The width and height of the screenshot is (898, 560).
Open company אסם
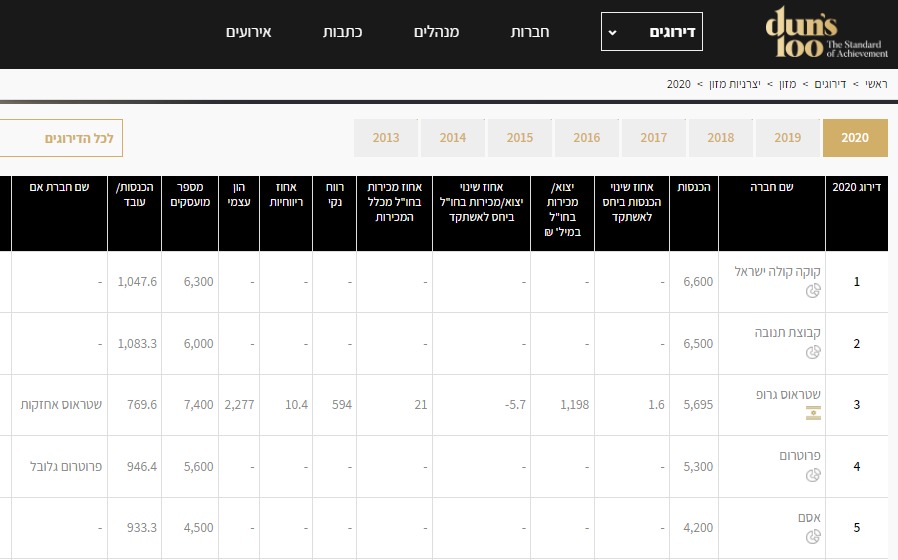pos(809,517)
